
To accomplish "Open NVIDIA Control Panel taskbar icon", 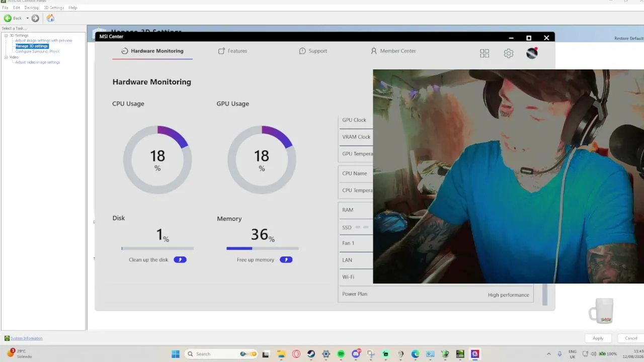I will pos(460,354).
